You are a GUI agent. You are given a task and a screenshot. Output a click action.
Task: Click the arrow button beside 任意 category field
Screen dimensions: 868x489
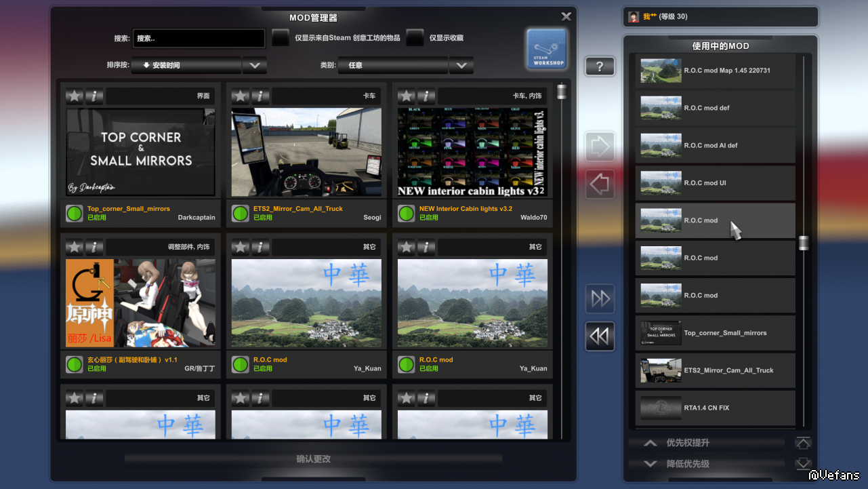coord(461,65)
